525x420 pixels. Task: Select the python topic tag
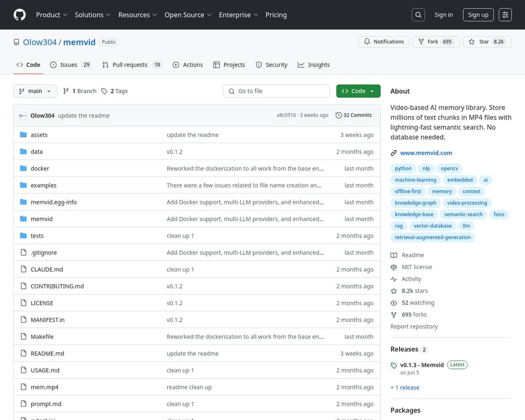click(403, 169)
